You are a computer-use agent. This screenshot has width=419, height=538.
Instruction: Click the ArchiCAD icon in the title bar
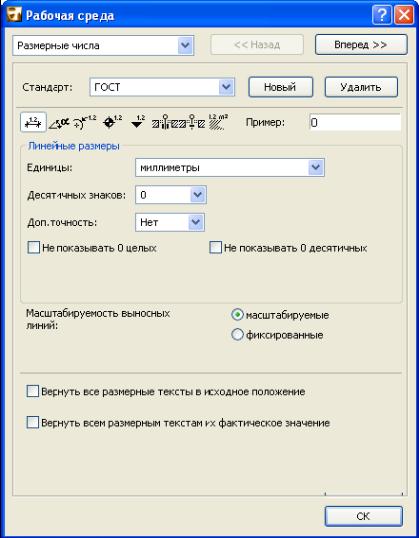pos(14,16)
